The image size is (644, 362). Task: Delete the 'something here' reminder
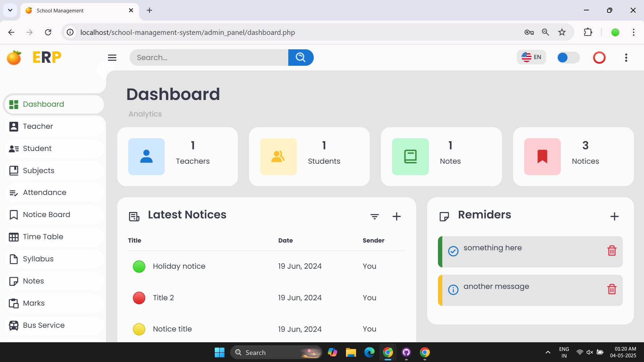612,251
